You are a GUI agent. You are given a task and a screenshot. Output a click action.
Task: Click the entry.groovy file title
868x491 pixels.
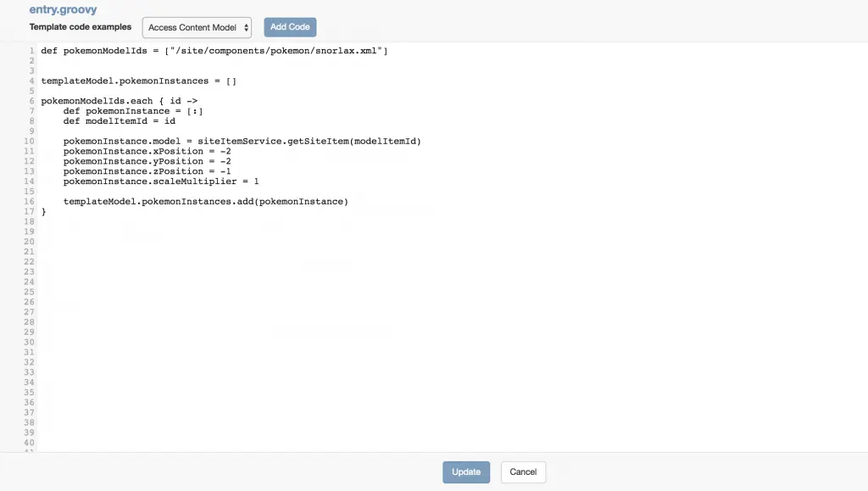(63, 9)
